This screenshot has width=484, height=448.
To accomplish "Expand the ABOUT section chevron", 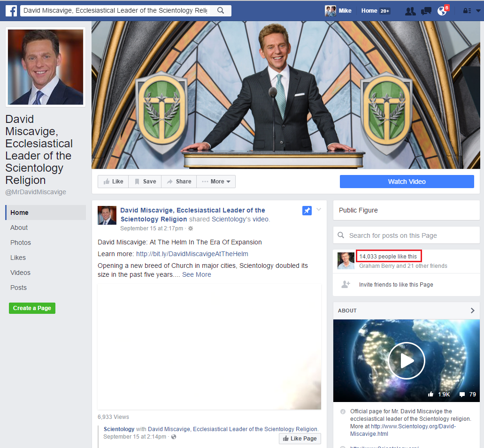I will tap(473, 311).
